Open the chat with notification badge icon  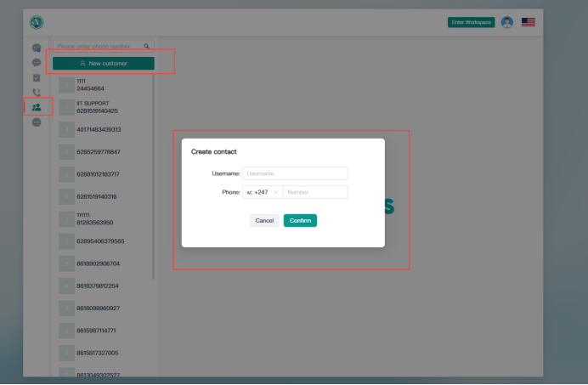[x=37, y=48]
